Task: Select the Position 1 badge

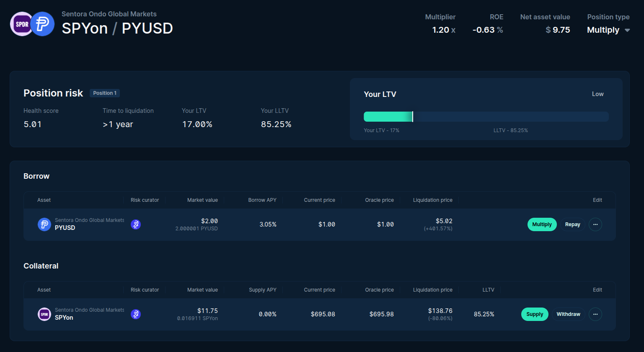Action: click(105, 93)
